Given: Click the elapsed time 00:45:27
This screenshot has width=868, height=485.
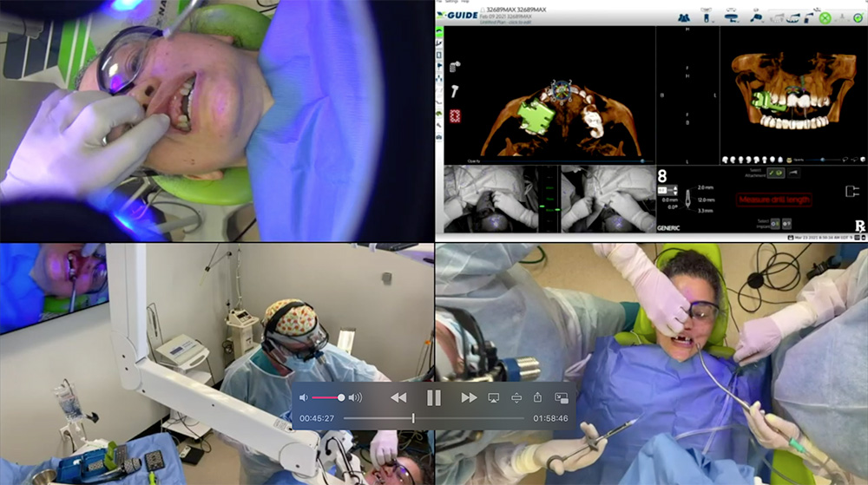Looking at the screenshot, I should (317, 419).
